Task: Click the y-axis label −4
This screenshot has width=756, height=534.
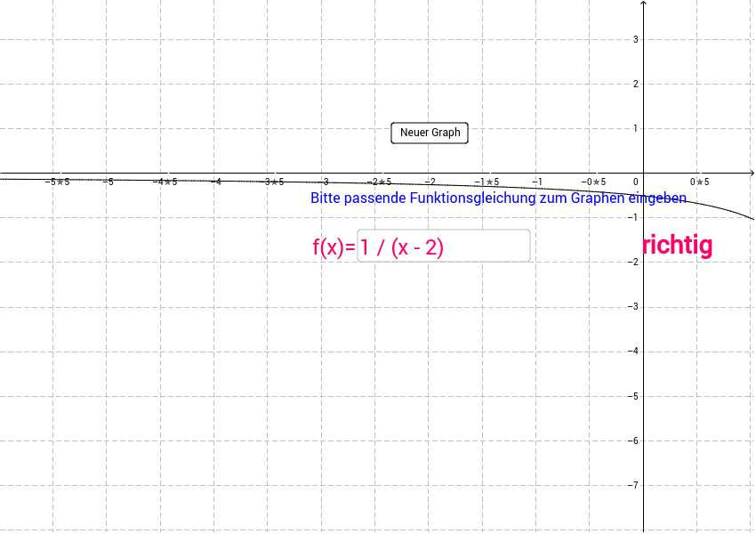Action: coord(632,351)
